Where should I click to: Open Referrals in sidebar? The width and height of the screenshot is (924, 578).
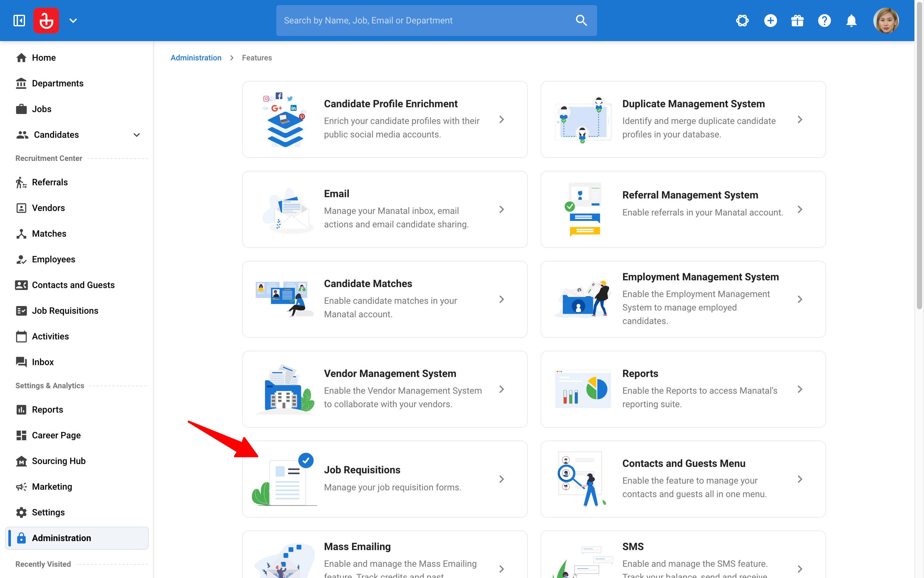pos(77,182)
